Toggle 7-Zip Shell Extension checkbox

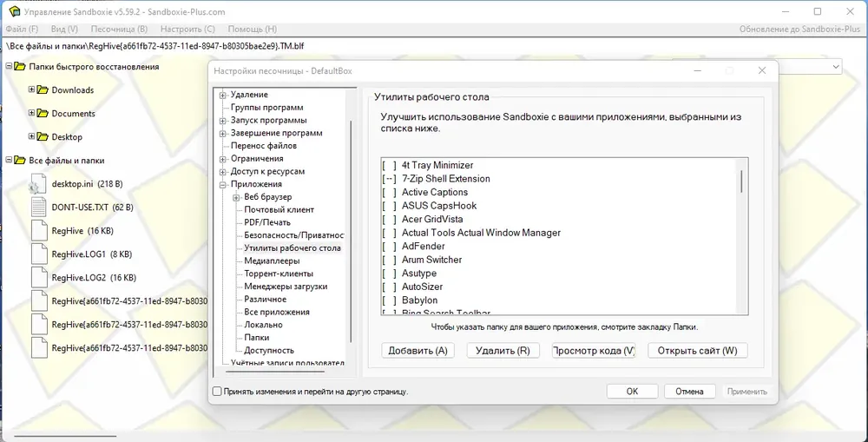click(390, 179)
